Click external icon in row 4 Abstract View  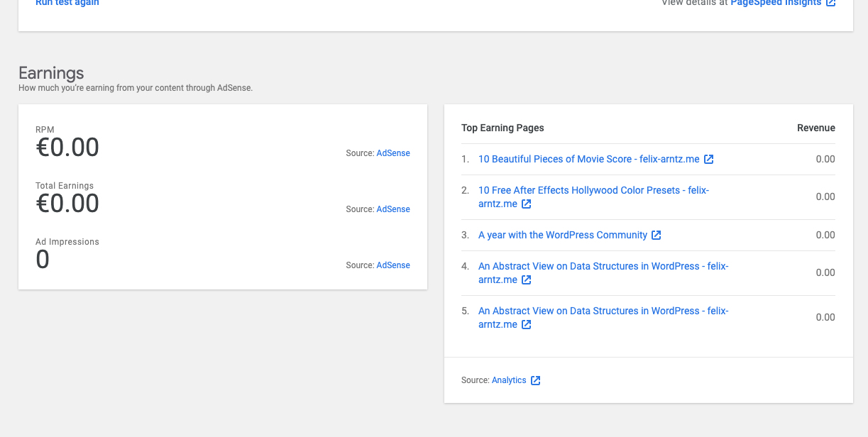tap(526, 280)
